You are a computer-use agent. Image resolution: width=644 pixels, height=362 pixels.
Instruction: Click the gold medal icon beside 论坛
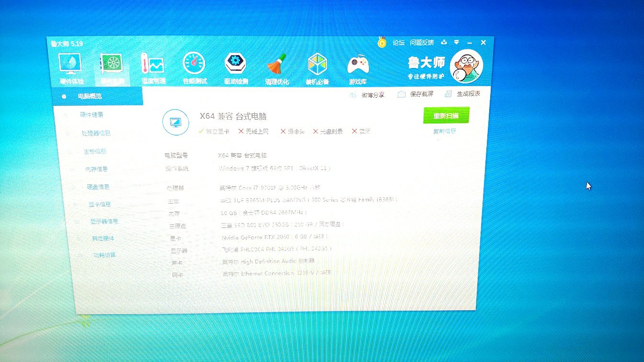click(382, 42)
